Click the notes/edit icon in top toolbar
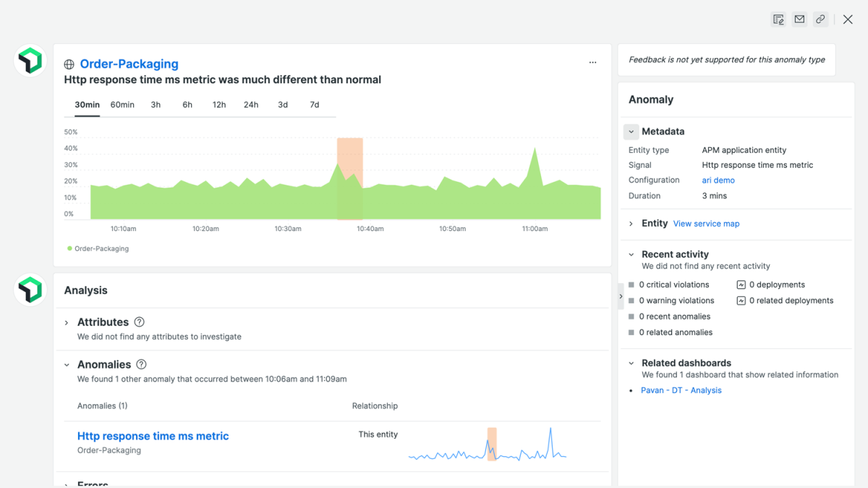Viewport: 868px width, 488px height. 778,20
